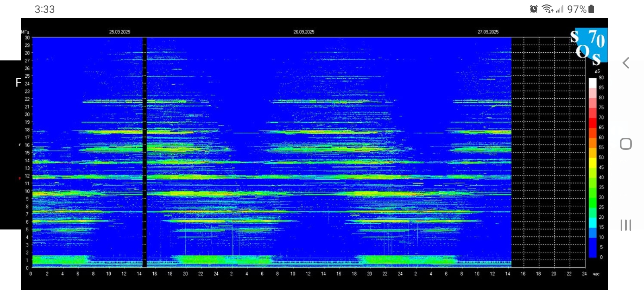Tap the Android back navigation chevron

[626, 63]
